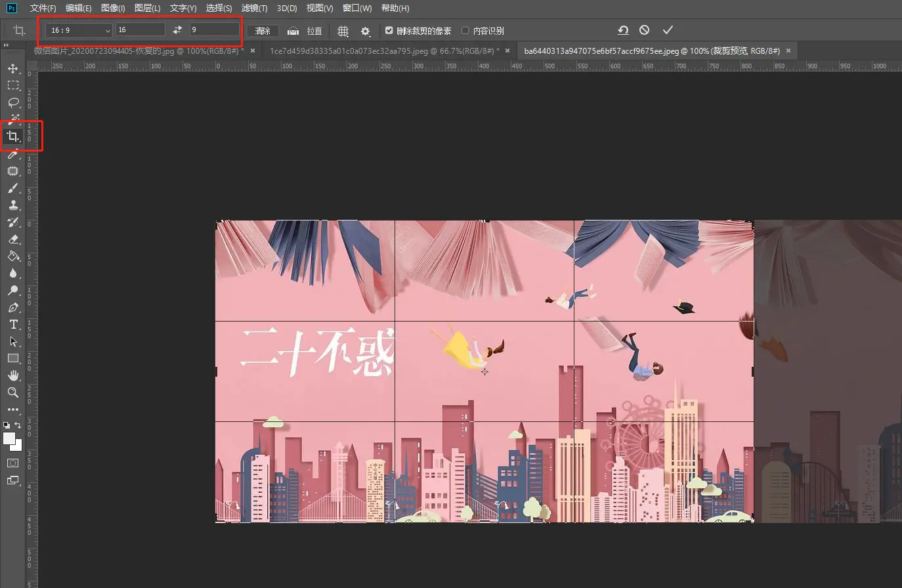Image resolution: width=902 pixels, height=588 pixels.
Task: Open the 16 : 9 ratio preset dropdown
Action: coord(80,30)
